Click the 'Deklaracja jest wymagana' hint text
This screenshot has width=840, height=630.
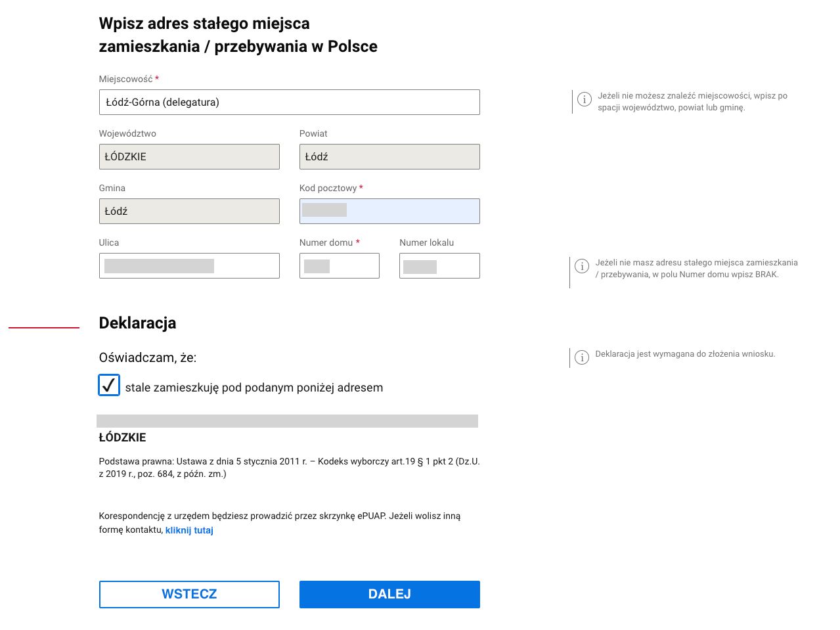(x=685, y=354)
